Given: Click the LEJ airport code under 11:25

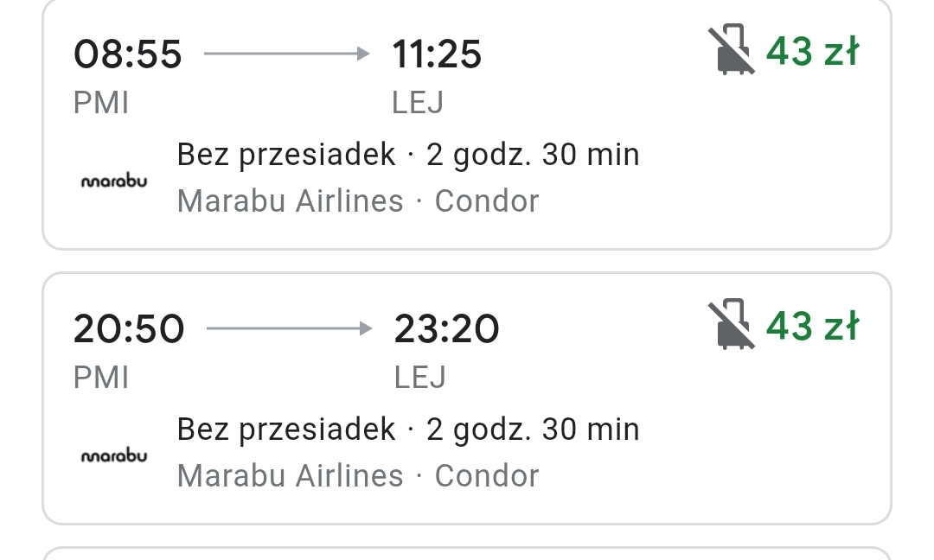Looking at the screenshot, I should [x=418, y=103].
